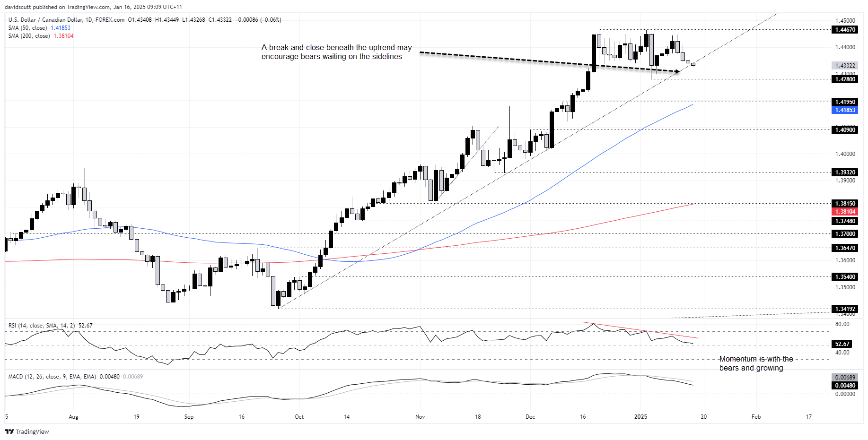
Task: Click the MACD value tag 0.00480 on axis
Action: pyautogui.click(x=845, y=385)
